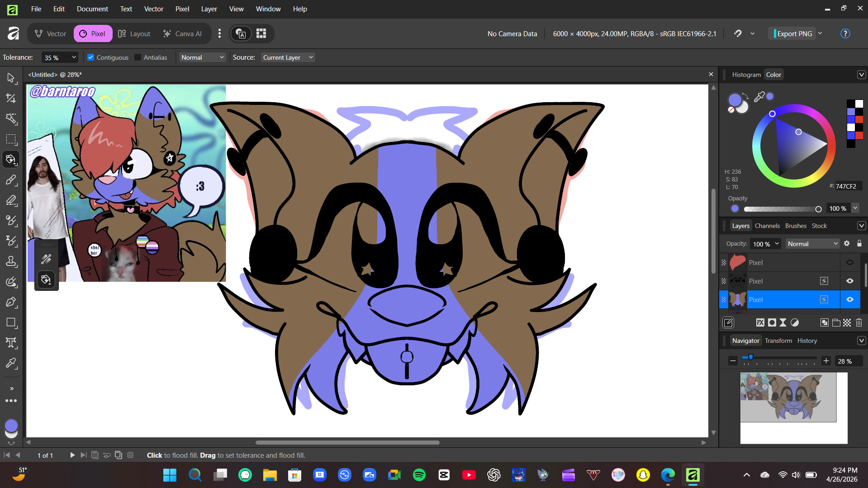Select the Move tool arrow
The height and width of the screenshot is (488, 868).
[11, 78]
